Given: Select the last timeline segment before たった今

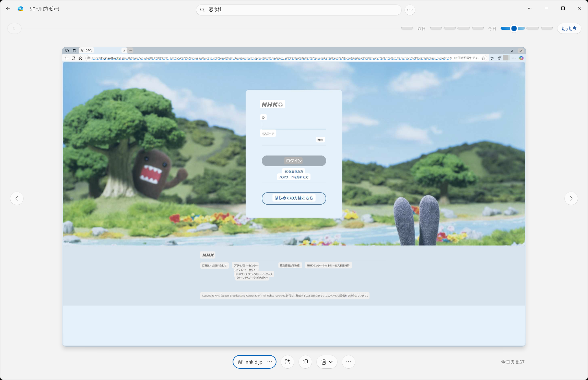Looking at the screenshot, I should click(x=547, y=28).
